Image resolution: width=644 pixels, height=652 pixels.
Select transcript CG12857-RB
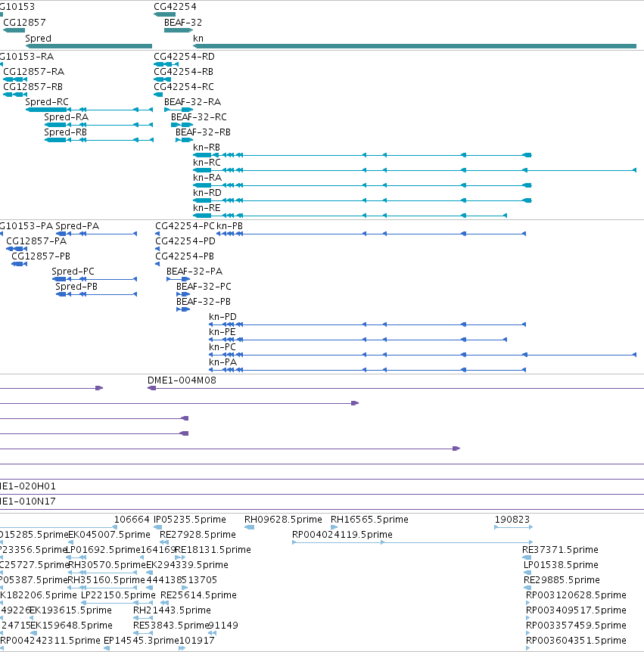coord(15,95)
